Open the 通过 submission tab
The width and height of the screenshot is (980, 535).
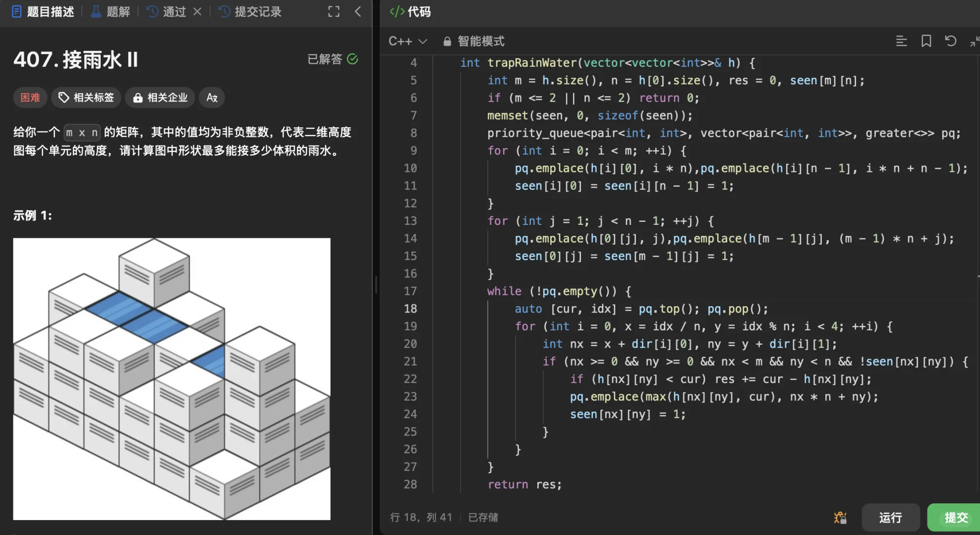tap(167, 11)
